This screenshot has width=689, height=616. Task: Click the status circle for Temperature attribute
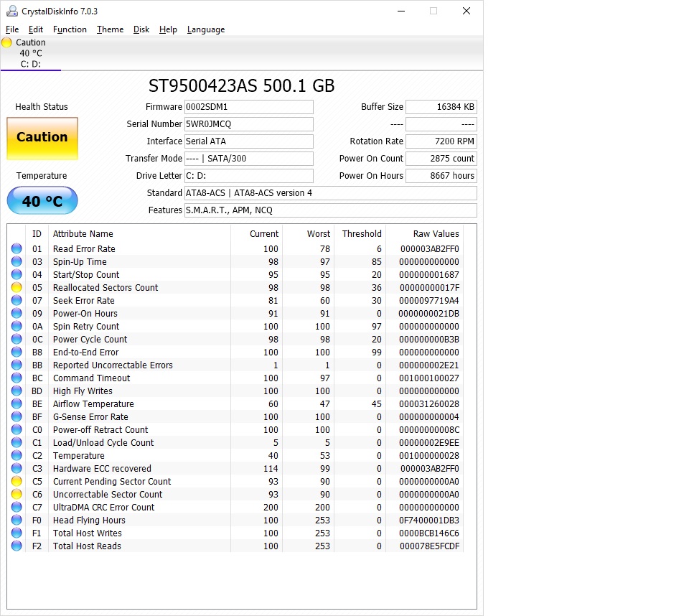pyautogui.click(x=17, y=455)
